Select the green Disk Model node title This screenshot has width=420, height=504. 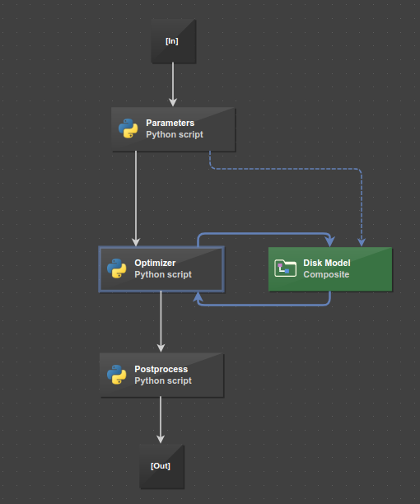(327, 263)
